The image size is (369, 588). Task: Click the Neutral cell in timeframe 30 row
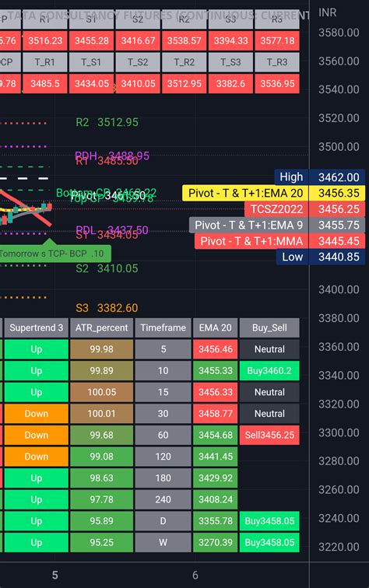(269, 414)
